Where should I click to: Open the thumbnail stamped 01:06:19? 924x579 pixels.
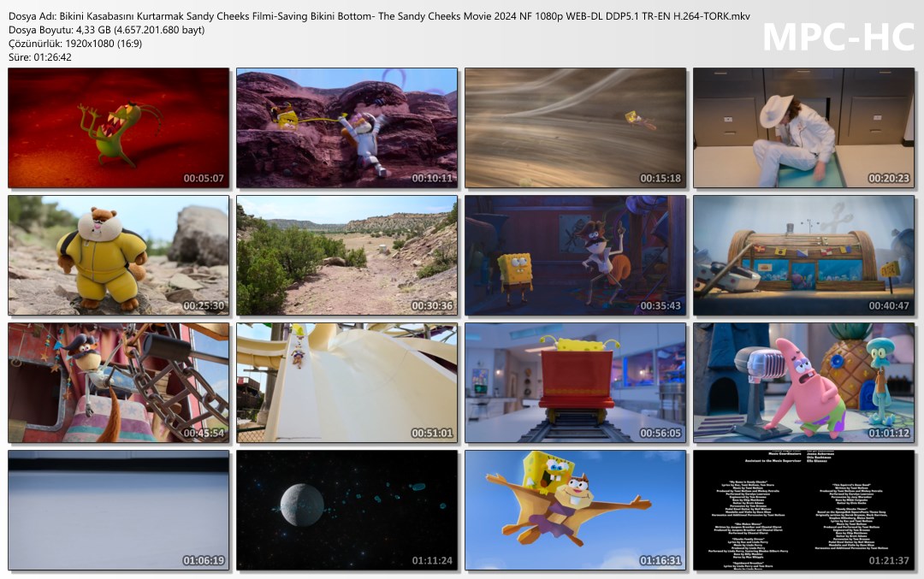118,510
